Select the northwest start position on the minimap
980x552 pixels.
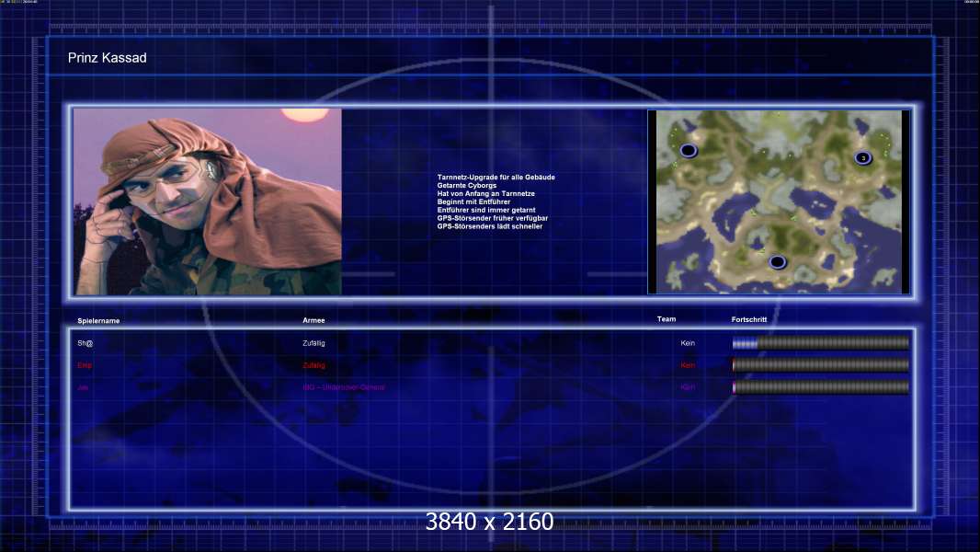point(689,150)
